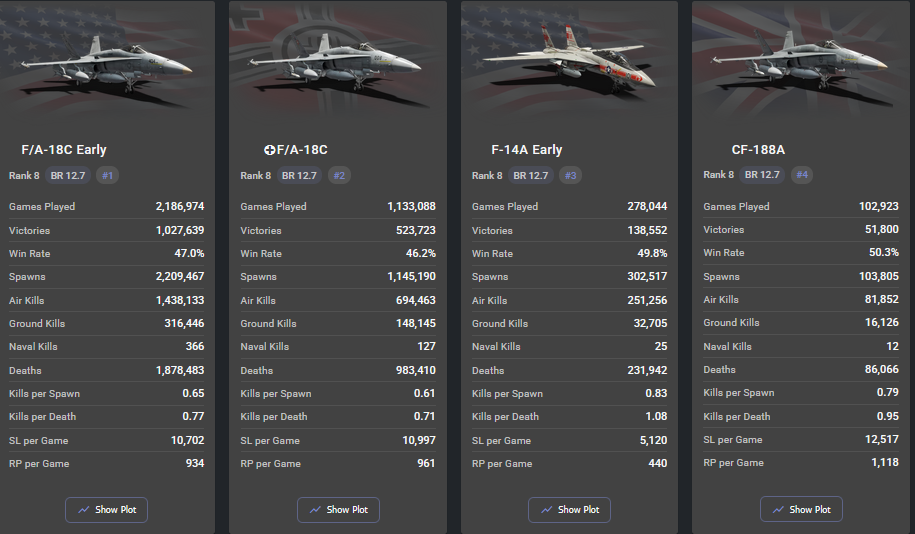Click the #2 rank badge

tap(339, 176)
